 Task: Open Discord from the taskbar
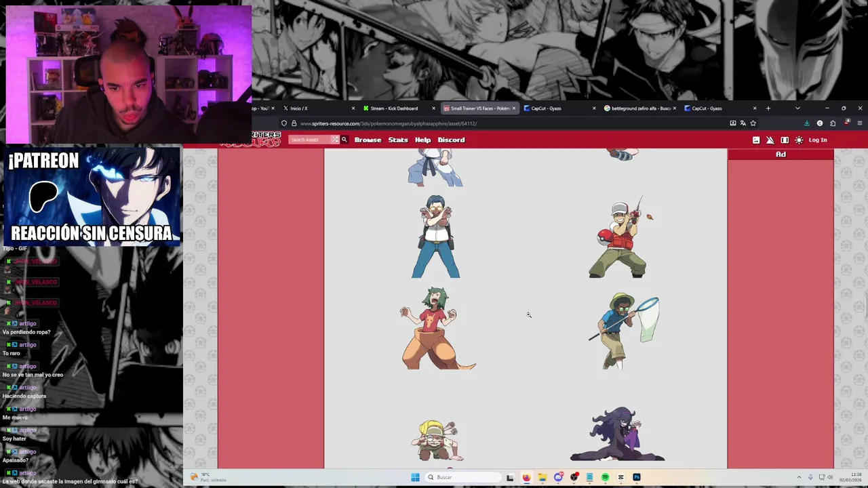point(558,477)
